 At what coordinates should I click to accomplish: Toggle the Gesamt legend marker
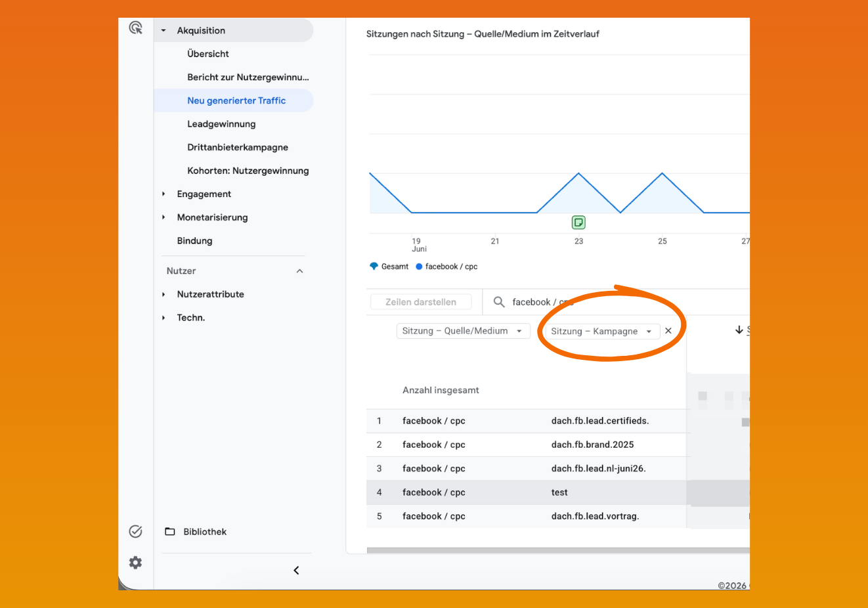374,267
